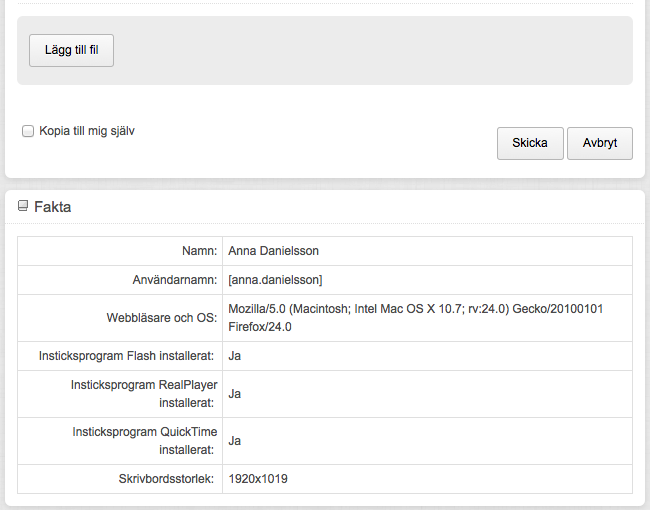
Task: Send the form with Skicka
Action: (530, 143)
